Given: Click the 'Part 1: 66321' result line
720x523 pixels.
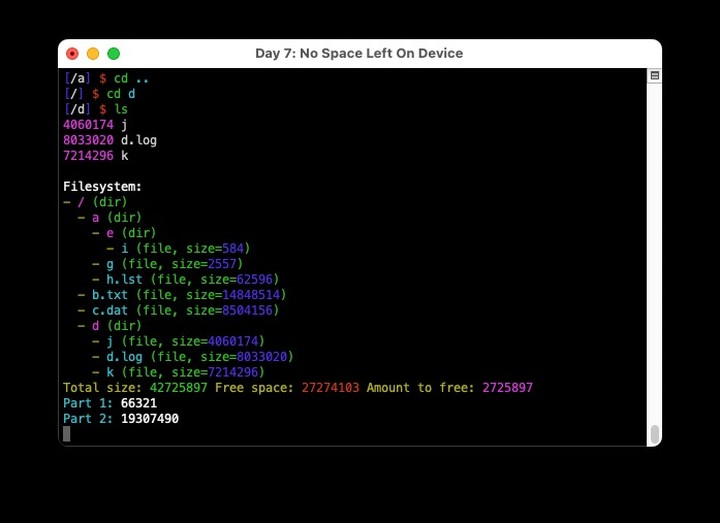Looking at the screenshot, I should [x=110, y=403].
